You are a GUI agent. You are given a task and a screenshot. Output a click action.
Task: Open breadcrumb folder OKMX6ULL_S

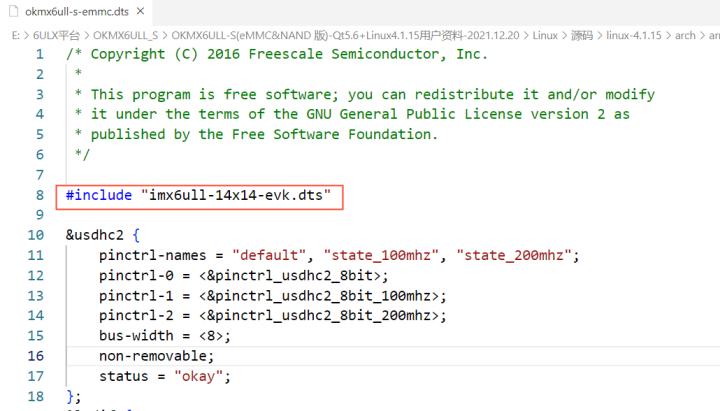point(125,35)
